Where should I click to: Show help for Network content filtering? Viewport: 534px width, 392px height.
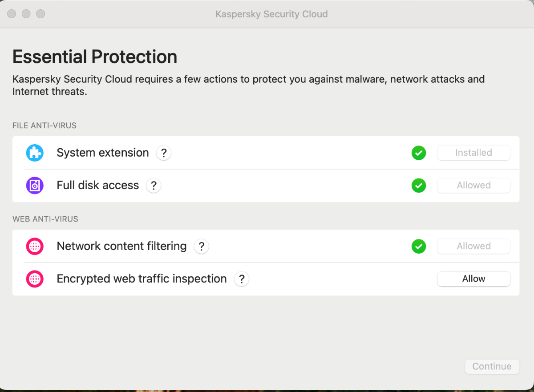pos(201,247)
